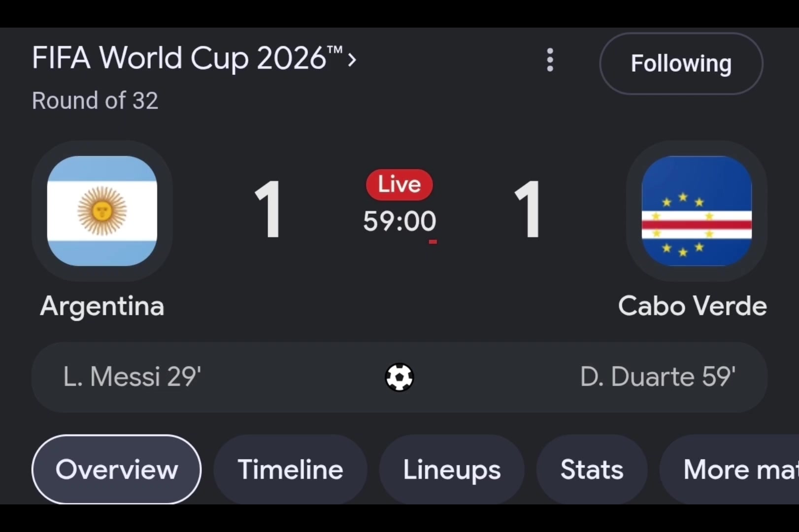Click the soccer ball goal icon
The width and height of the screenshot is (799, 532).
[x=399, y=377]
